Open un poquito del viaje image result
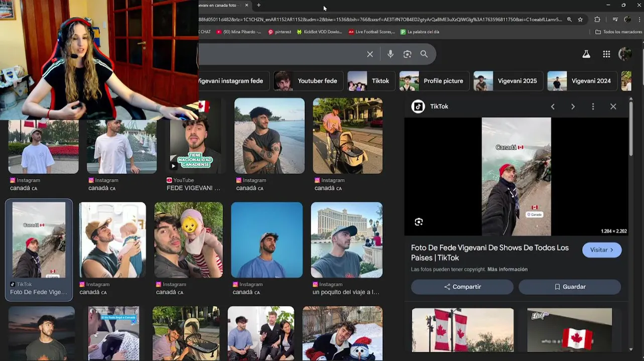 point(346,240)
